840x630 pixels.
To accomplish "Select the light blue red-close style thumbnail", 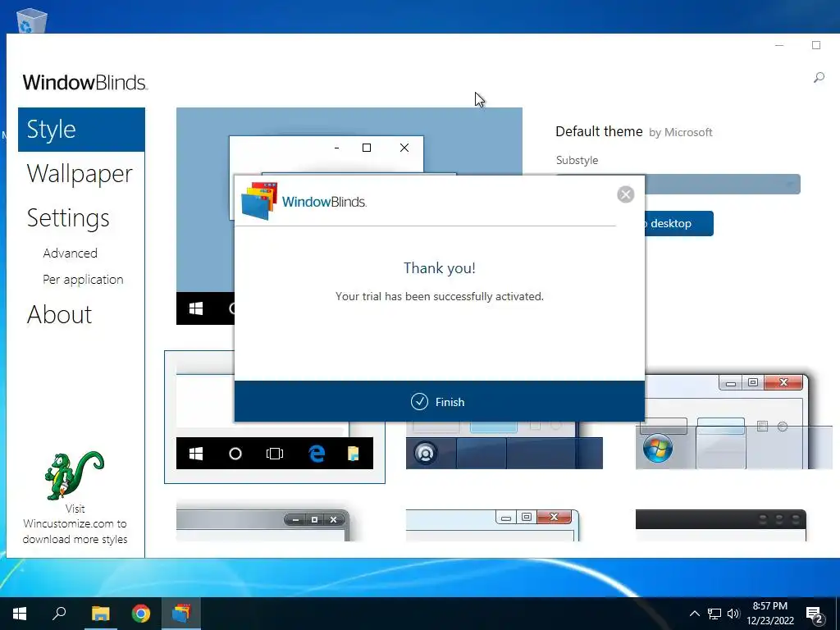I will tap(492, 525).
